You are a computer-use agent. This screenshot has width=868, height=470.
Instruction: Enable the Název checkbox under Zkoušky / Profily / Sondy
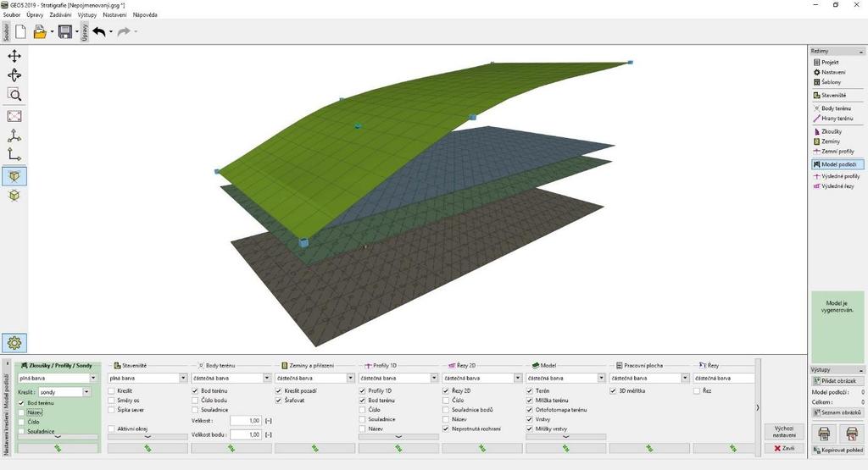pyautogui.click(x=21, y=412)
